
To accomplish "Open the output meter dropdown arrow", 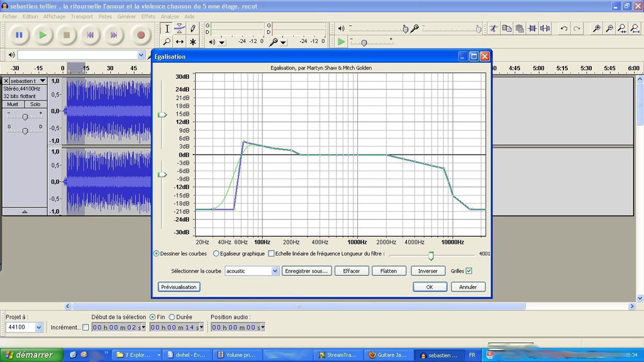I will tap(222, 42).
